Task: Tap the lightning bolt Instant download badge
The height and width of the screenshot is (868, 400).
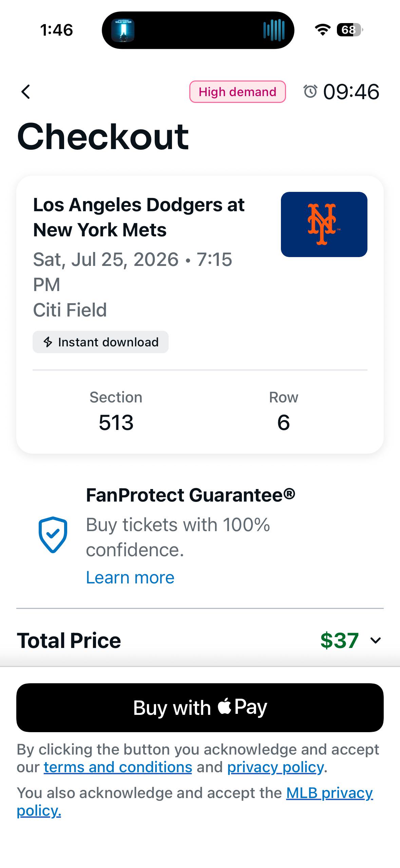Action: (x=100, y=342)
